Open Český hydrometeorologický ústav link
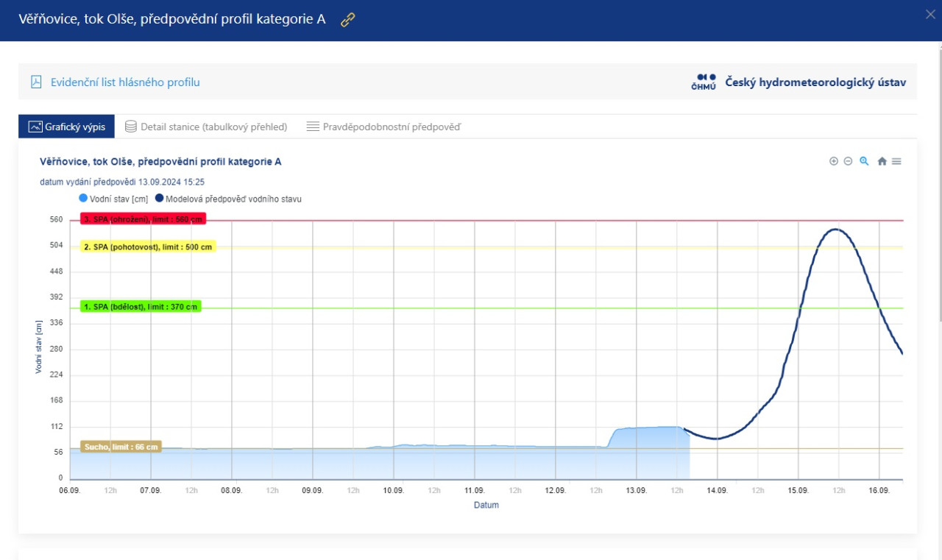 coord(816,82)
